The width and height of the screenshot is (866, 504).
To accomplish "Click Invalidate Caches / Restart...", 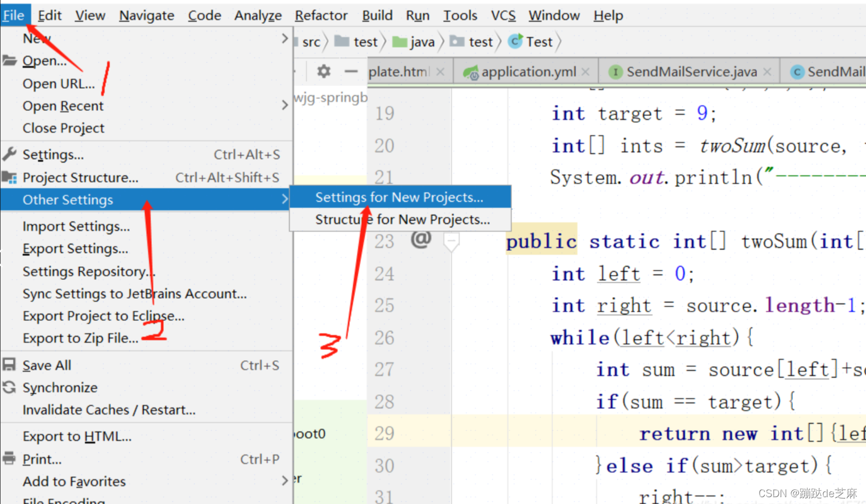I will click(109, 410).
